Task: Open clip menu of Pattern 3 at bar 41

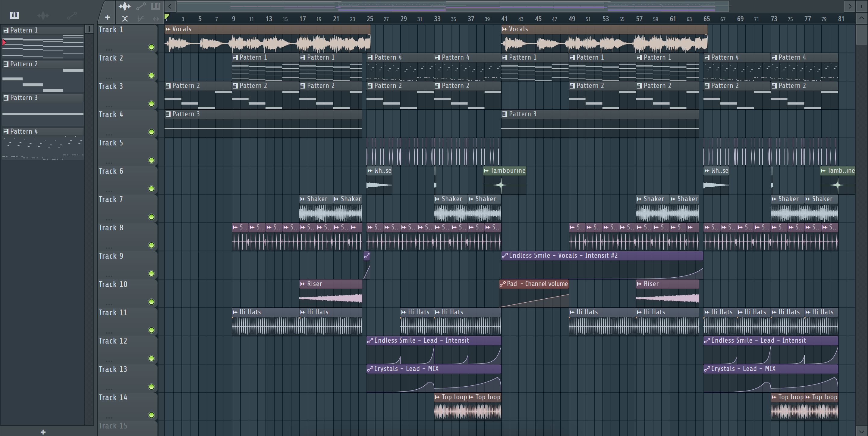Action: [505, 114]
